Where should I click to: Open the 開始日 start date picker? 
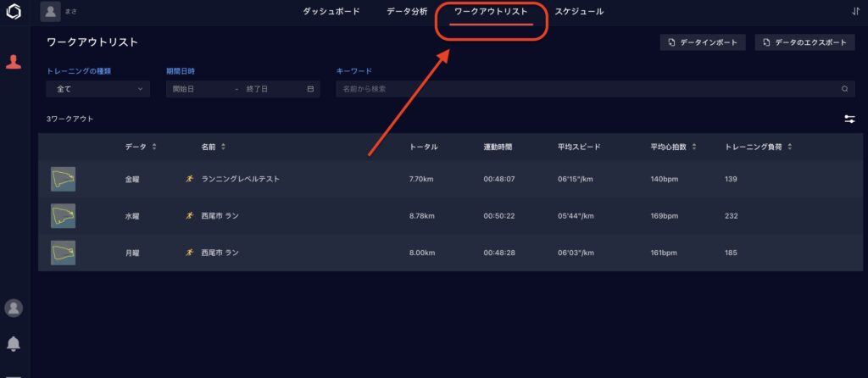199,89
